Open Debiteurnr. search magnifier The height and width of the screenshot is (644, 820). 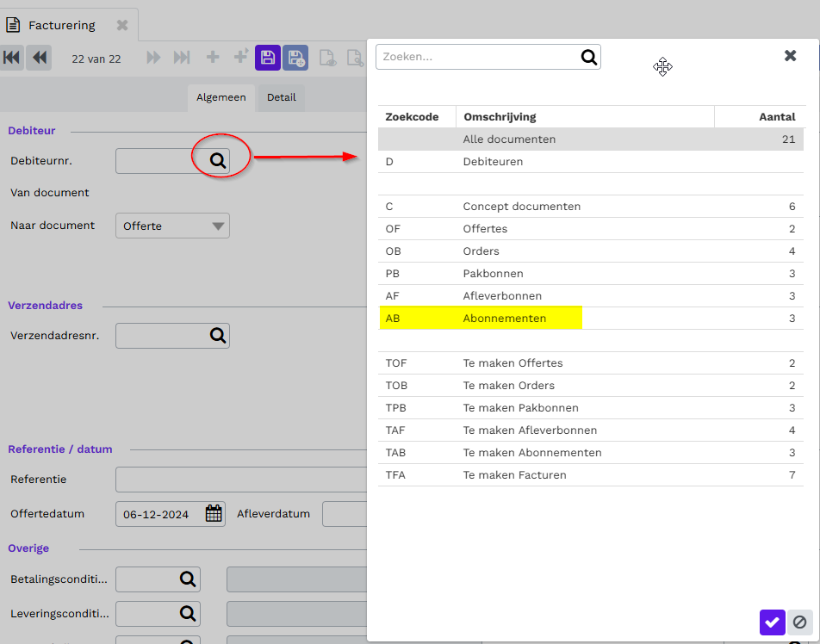pos(218,160)
